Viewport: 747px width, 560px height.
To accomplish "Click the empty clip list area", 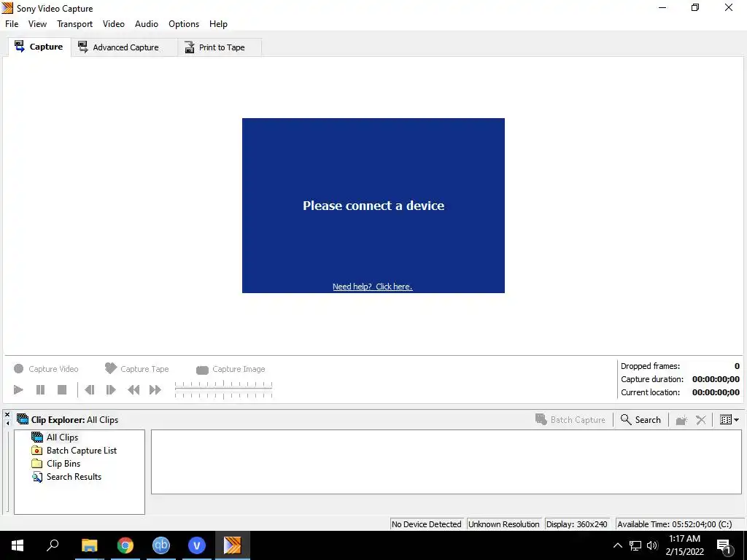I will pos(446,462).
